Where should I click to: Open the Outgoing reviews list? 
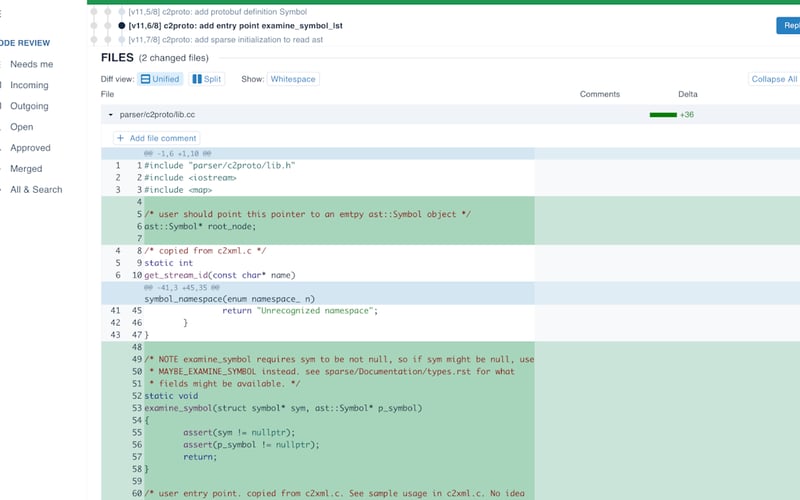(x=29, y=106)
